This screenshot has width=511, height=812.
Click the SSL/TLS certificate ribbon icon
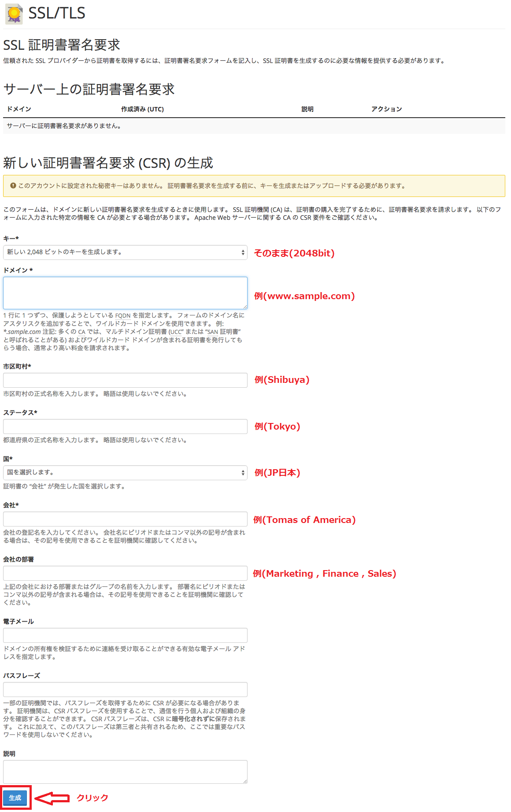14,14
